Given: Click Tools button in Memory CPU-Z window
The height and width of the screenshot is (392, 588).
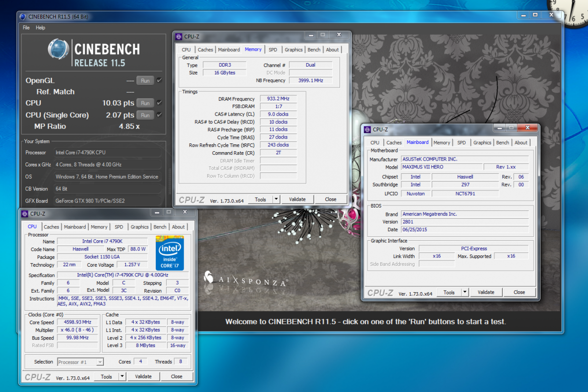Looking at the screenshot, I should pos(260,199).
